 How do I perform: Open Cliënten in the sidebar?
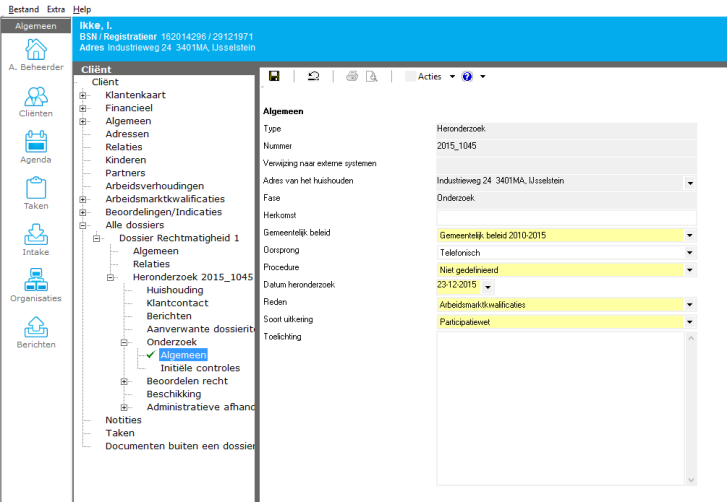click(36, 98)
